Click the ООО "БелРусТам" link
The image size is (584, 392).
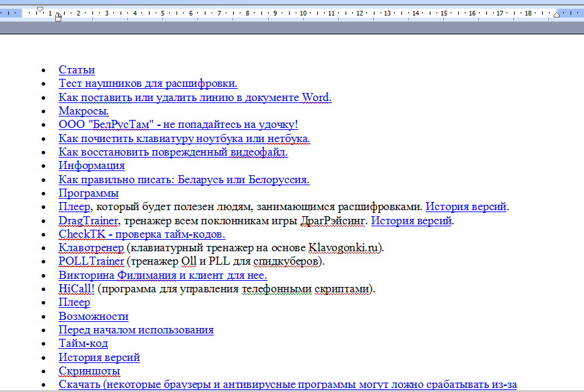[178, 125]
